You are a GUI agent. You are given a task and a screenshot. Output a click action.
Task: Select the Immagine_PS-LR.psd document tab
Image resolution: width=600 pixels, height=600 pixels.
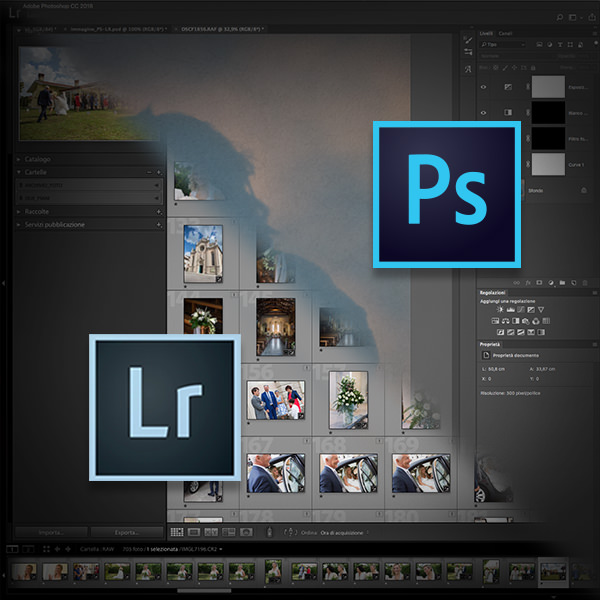coord(119,29)
